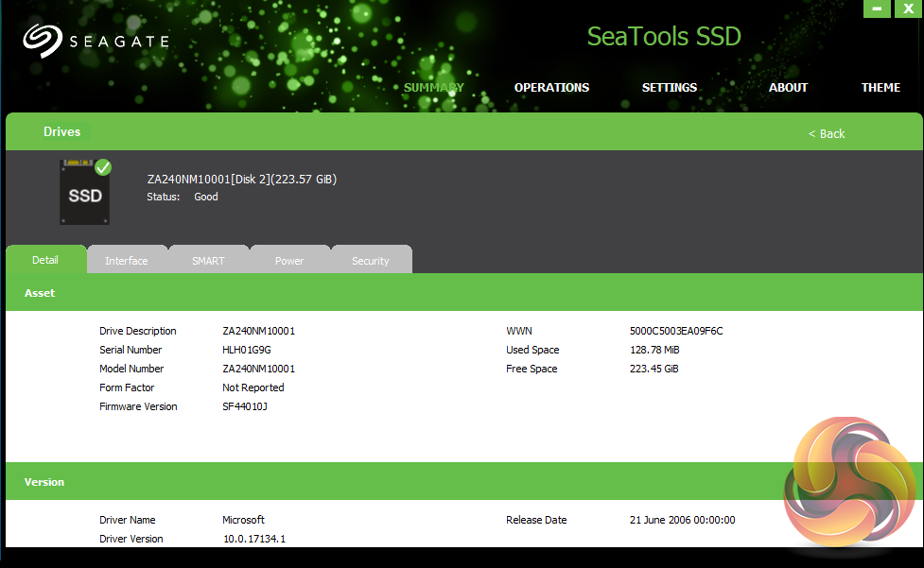Select the SSD drive icon
The height and width of the screenshot is (568, 924).
click(x=84, y=193)
